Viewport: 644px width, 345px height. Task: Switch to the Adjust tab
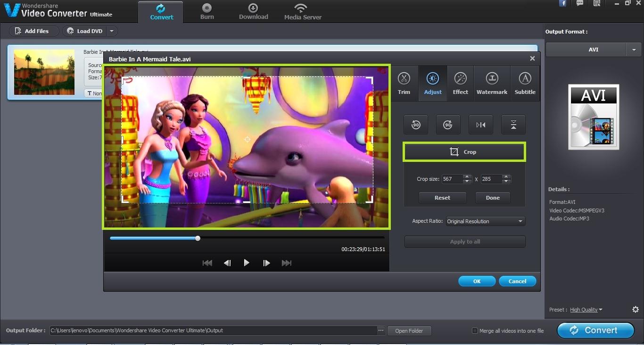click(x=433, y=83)
